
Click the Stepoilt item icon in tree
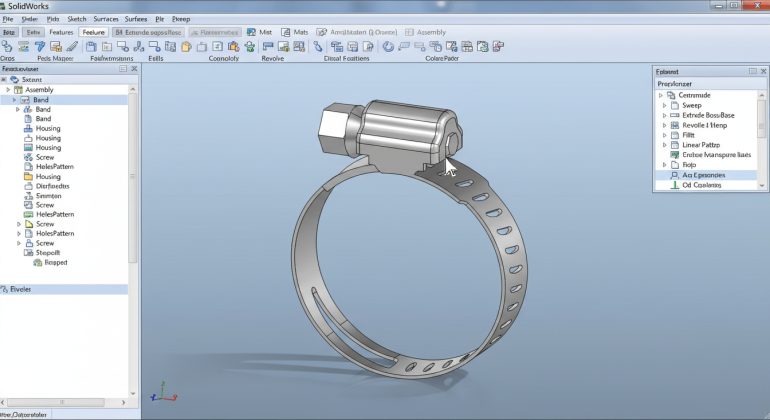[27, 253]
